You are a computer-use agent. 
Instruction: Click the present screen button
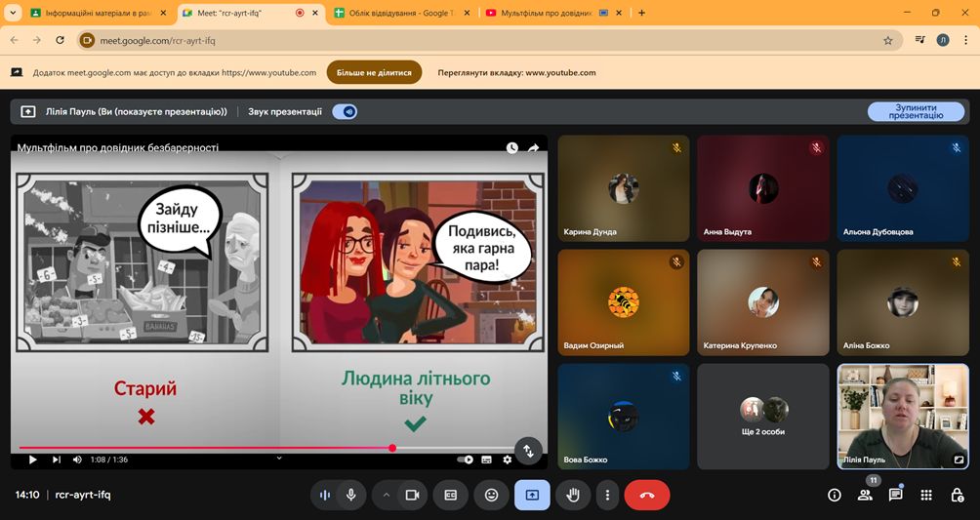tap(532, 495)
